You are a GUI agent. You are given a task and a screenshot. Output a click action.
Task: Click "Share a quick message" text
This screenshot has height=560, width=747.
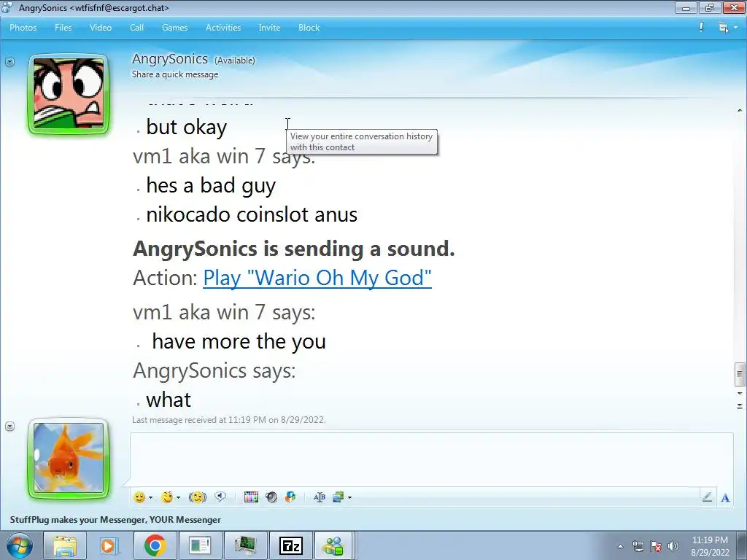(175, 74)
